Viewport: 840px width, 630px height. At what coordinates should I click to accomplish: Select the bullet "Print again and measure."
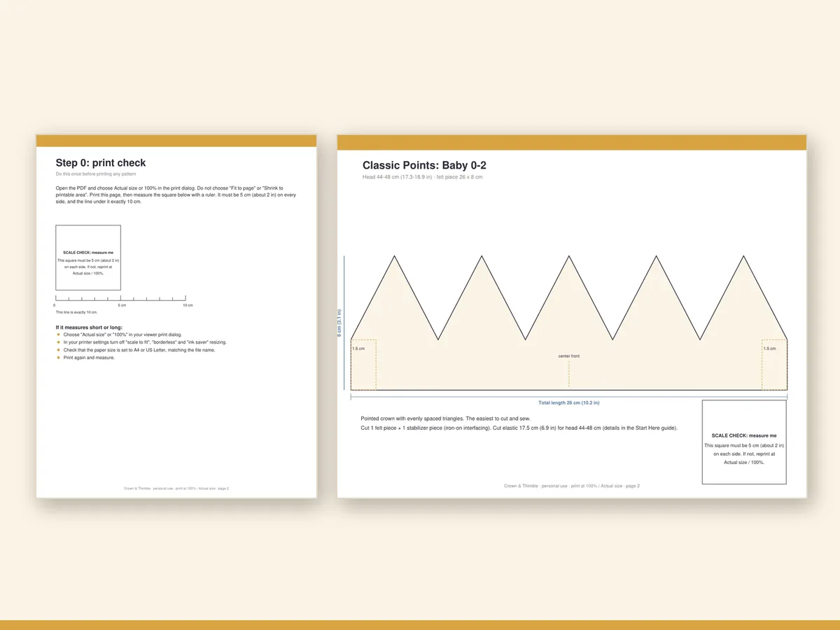pyautogui.click(x=85, y=358)
